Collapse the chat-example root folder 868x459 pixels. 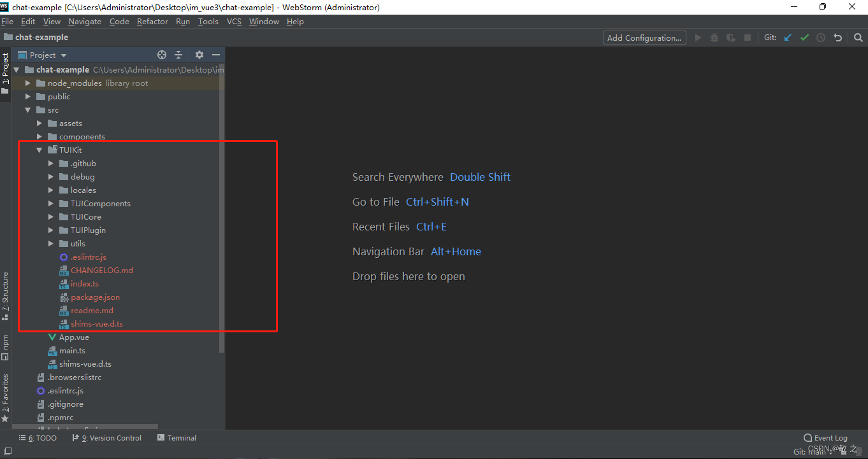(x=16, y=70)
